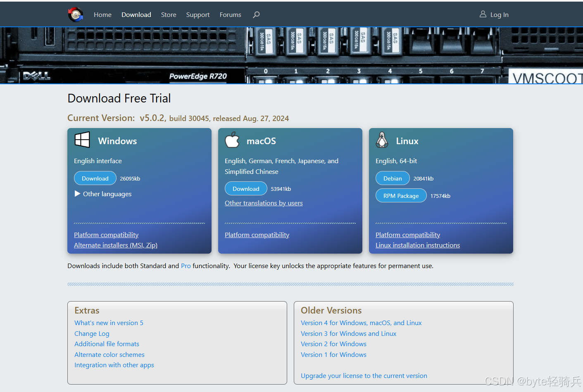This screenshot has height=392, width=583.
Task: Open macOS Platform compatibility link
Action: point(257,235)
